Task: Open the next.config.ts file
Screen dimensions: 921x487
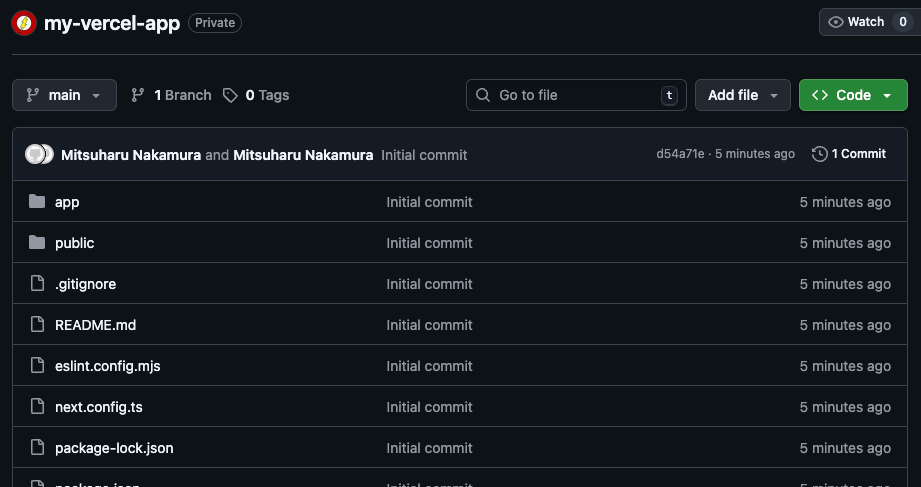Action: point(99,407)
